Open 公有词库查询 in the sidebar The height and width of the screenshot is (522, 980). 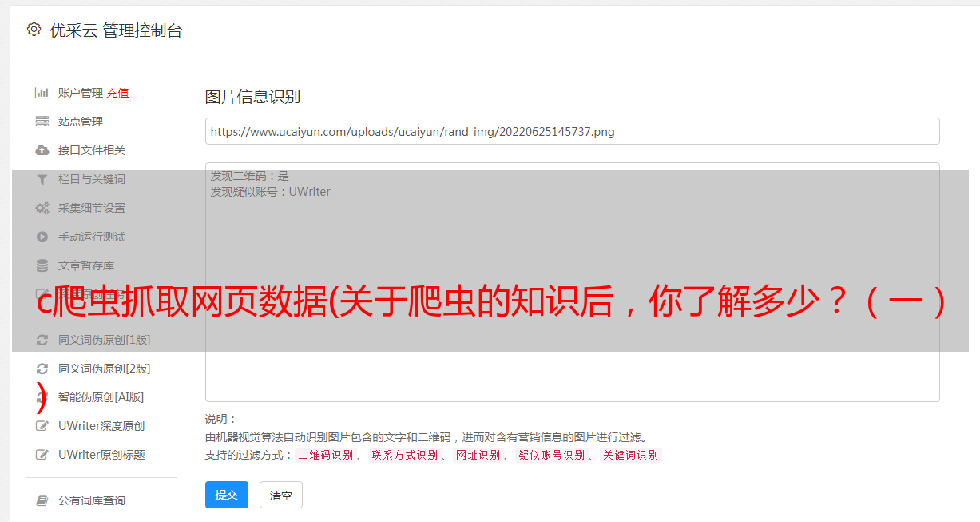(x=92, y=500)
